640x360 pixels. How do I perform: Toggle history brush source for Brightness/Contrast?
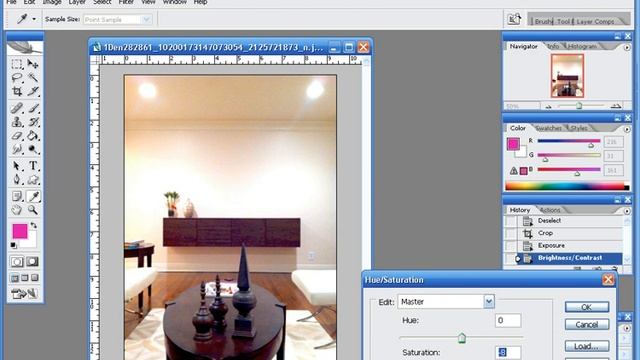tap(511, 258)
